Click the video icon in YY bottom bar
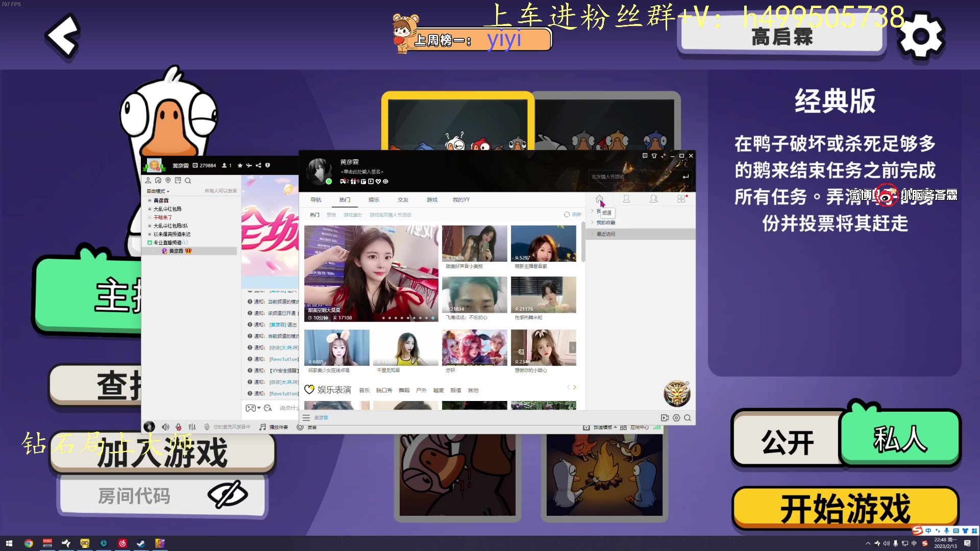Image resolution: width=980 pixels, height=551 pixels. 665,418
